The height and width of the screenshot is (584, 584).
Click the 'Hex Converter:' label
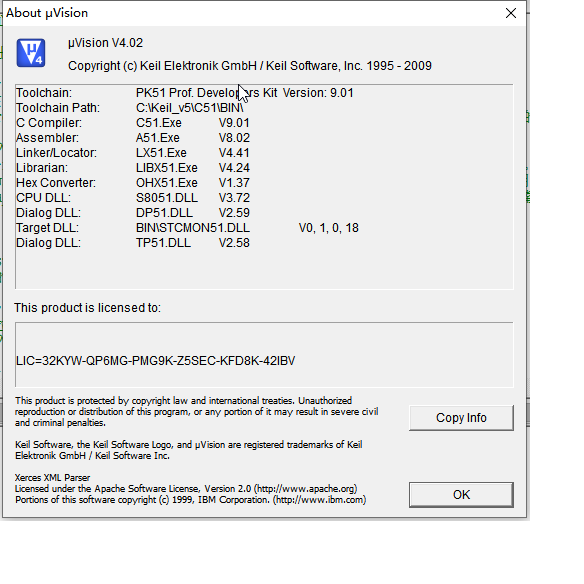tap(56, 183)
